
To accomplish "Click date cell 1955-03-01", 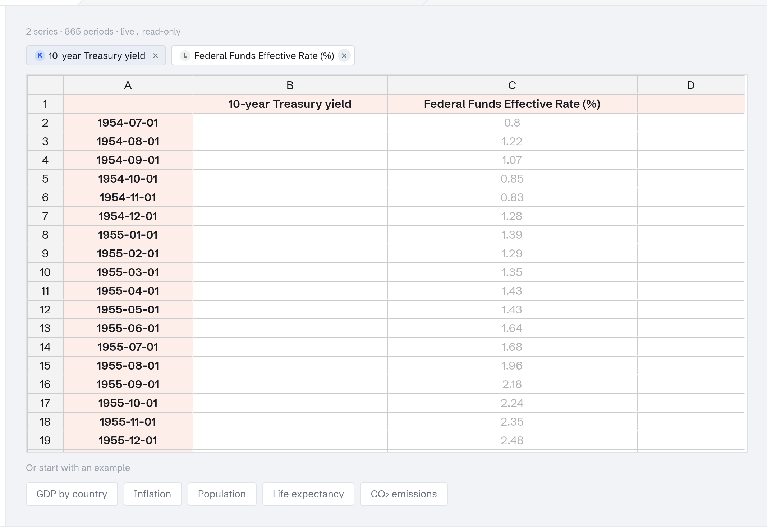I will (x=128, y=272).
